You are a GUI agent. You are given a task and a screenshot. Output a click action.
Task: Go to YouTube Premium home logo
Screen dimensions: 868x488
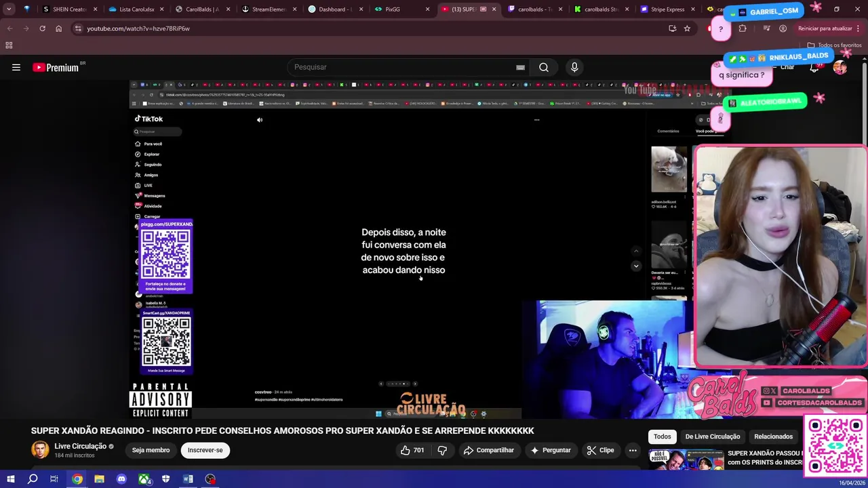coord(56,67)
